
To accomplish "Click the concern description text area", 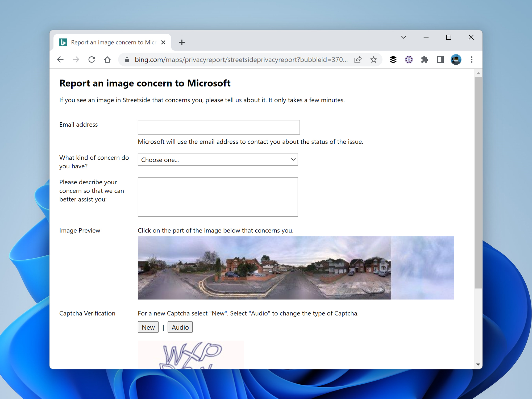I will click(218, 197).
